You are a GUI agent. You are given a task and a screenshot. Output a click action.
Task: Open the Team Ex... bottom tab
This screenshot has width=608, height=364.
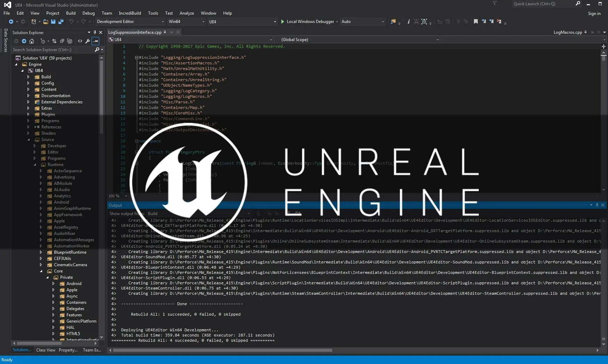click(x=92, y=350)
